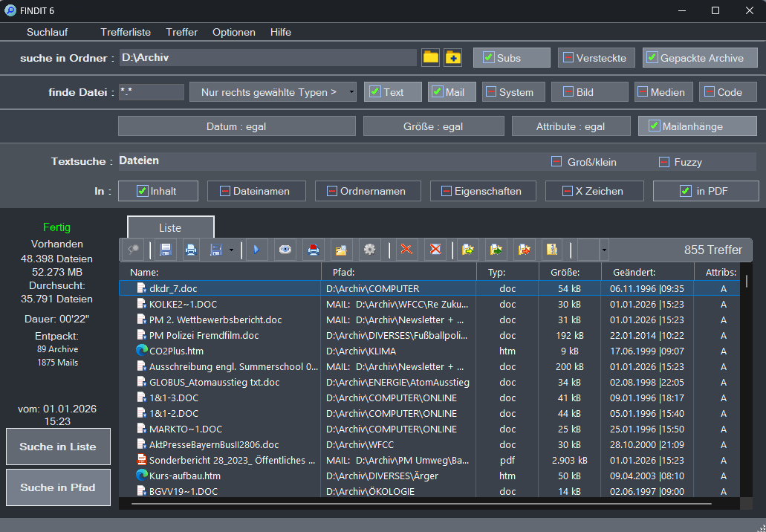Click the yellow folder with plus icon
Viewport: 766px width, 532px height.
[x=452, y=57]
